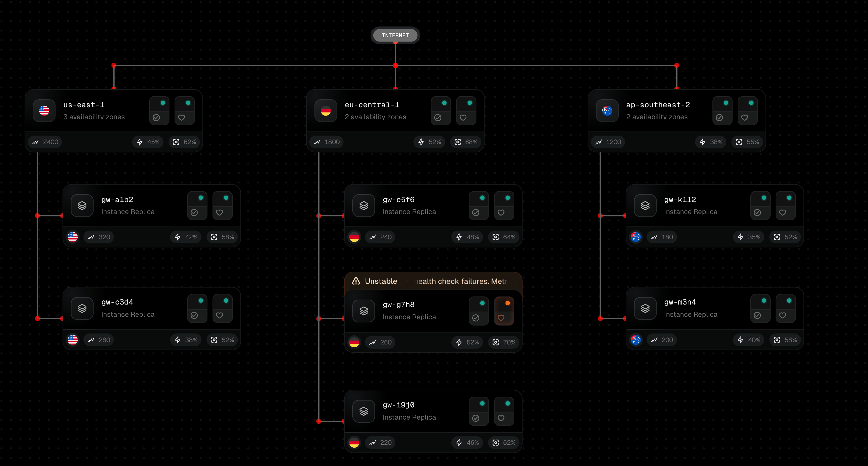Click the US flag icon on us-east-1
Screen dimensions: 868x466
(44, 110)
